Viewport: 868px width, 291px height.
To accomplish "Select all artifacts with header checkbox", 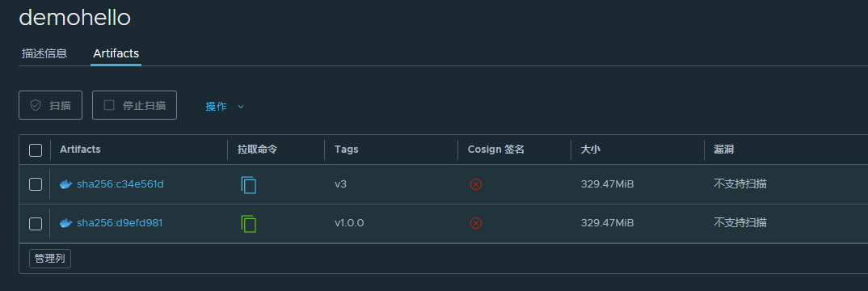I will [x=36, y=150].
